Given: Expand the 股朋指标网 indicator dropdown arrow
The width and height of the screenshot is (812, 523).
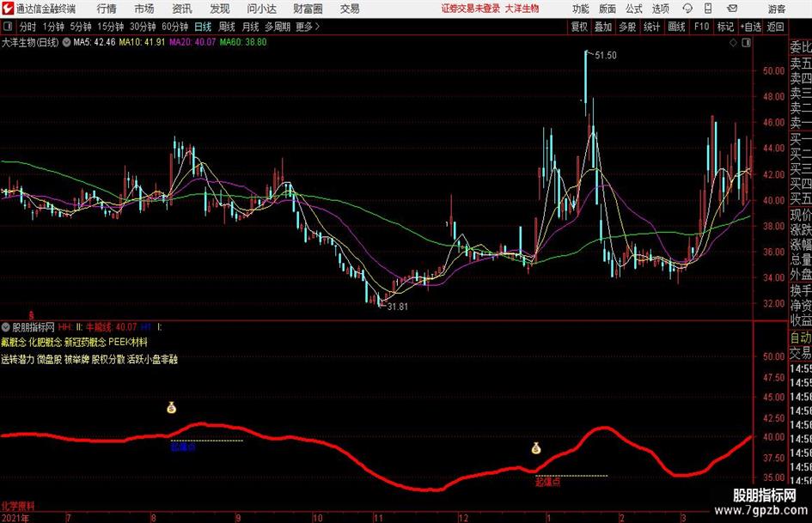Looking at the screenshot, I should 6,327.
